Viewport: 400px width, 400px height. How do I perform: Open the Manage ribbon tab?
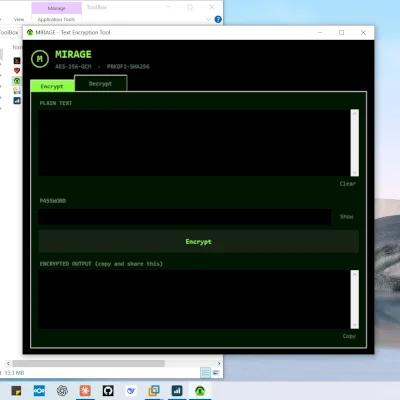[x=57, y=8]
